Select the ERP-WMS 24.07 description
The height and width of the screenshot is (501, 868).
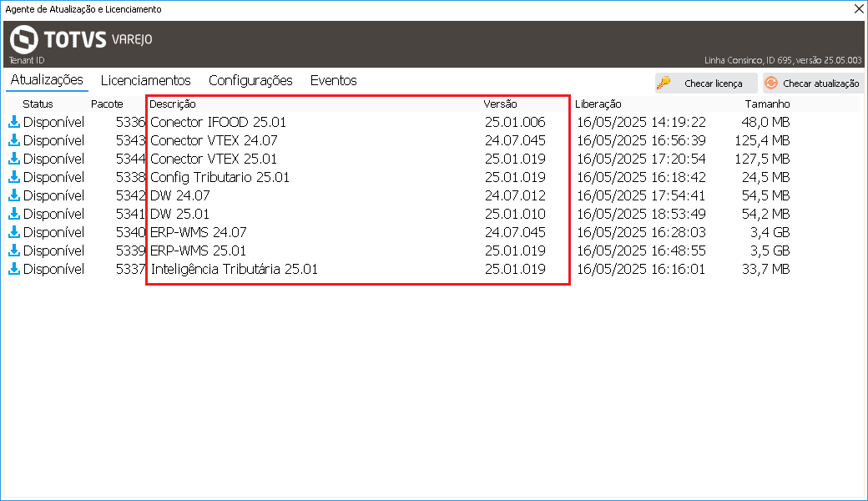[198, 231]
